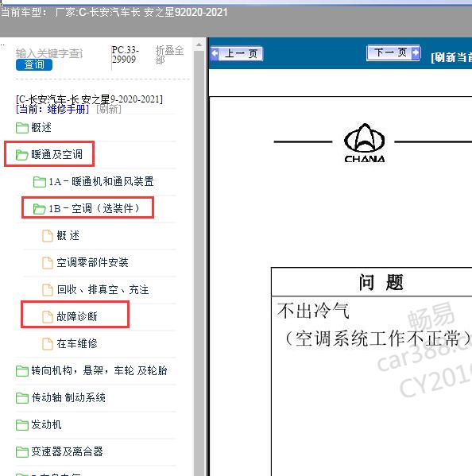Expand the 变速器及离合器 folder icon

pyautogui.click(x=22, y=452)
